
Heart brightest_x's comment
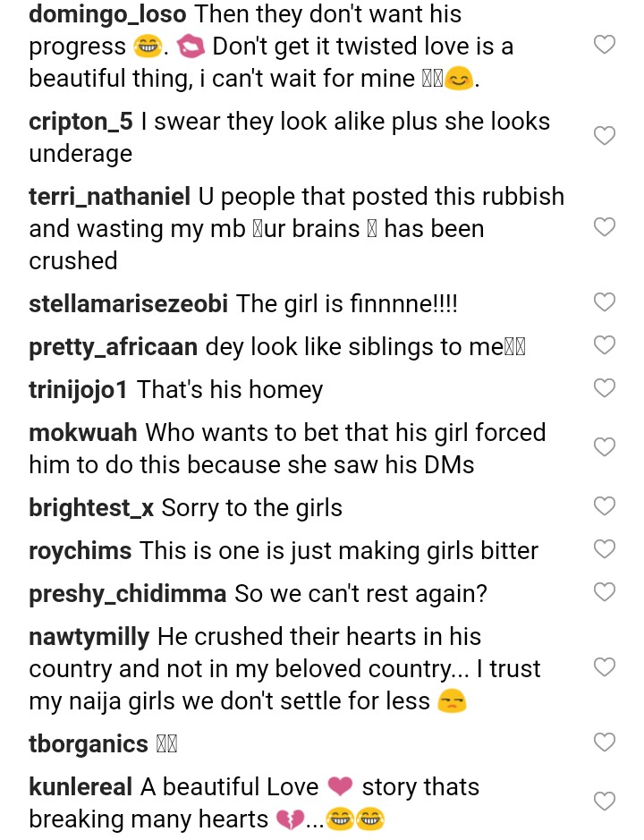pos(605,506)
